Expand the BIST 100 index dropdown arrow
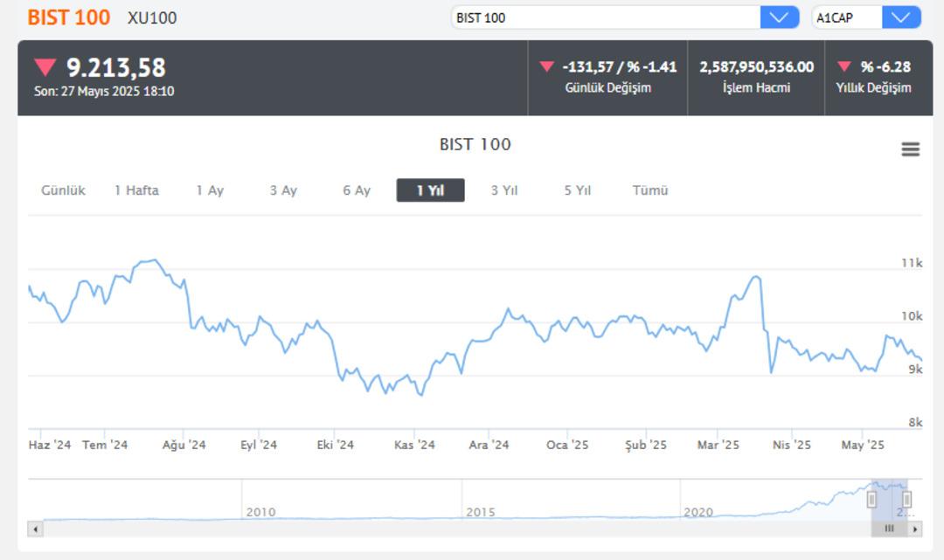 [x=779, y=17]
